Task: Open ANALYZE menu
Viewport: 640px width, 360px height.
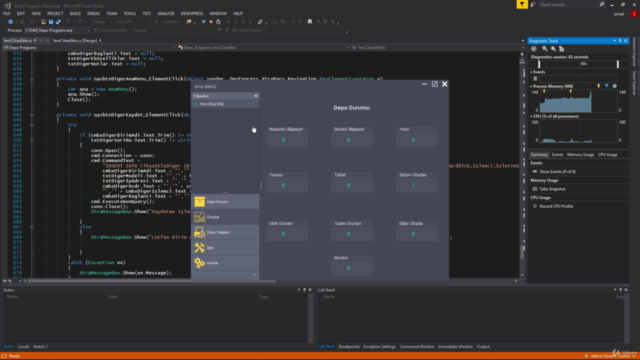Action: point(166,13)
